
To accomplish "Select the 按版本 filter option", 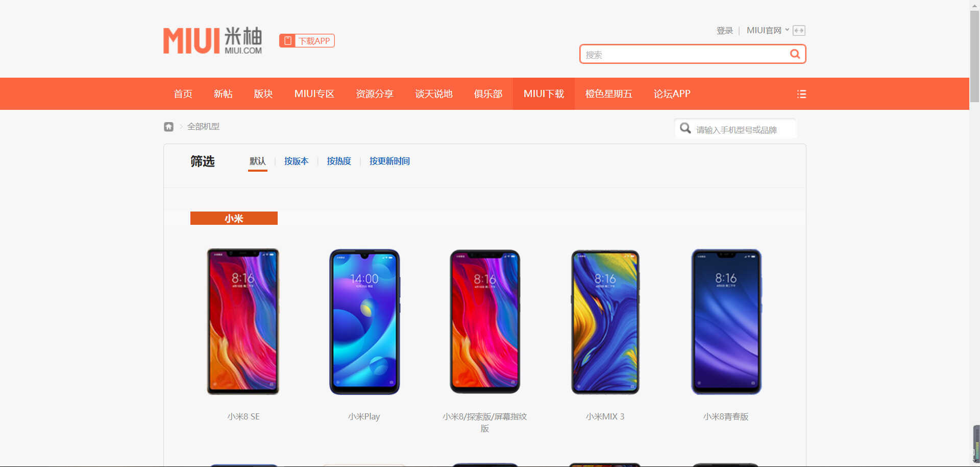I will [296, 161].
